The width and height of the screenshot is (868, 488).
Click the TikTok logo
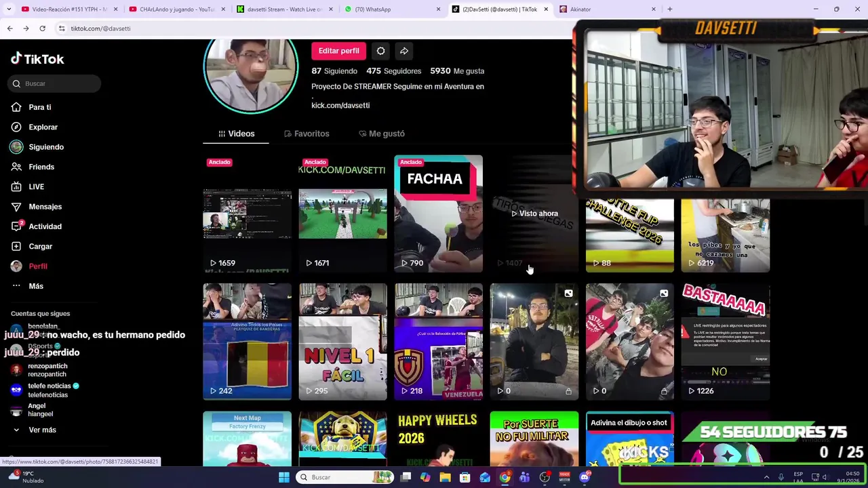37,59
